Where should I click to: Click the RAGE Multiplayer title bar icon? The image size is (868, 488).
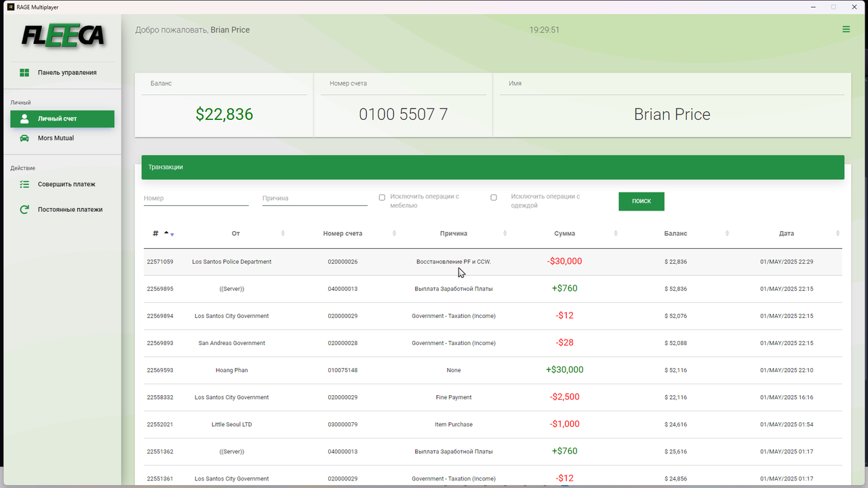click(11, 7)
